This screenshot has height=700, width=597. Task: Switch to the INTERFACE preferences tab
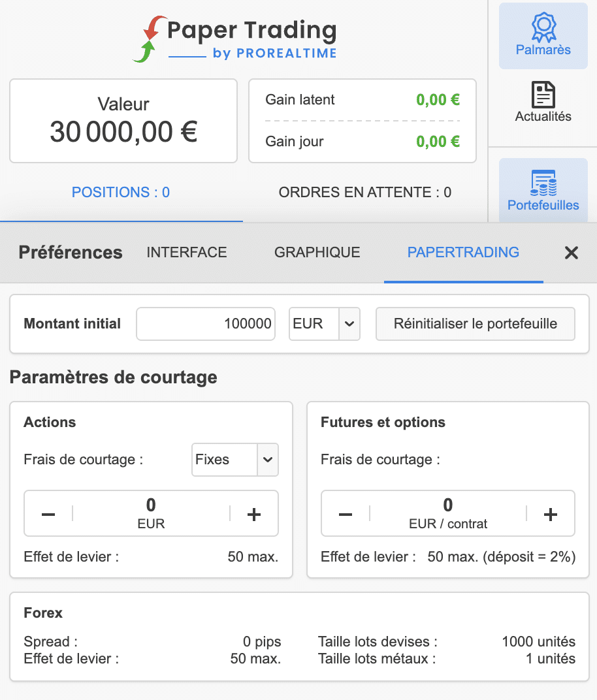(x=187, y=252)
